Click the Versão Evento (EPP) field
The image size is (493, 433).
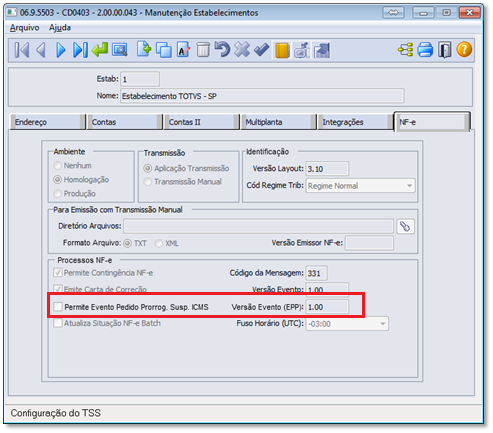tap(327, 307)
